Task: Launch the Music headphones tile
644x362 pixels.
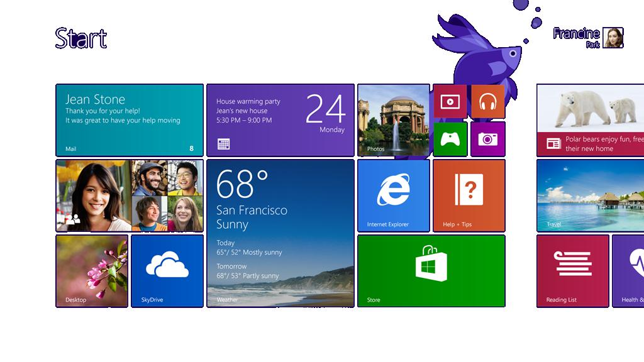Action: click(x=488, y=101)
